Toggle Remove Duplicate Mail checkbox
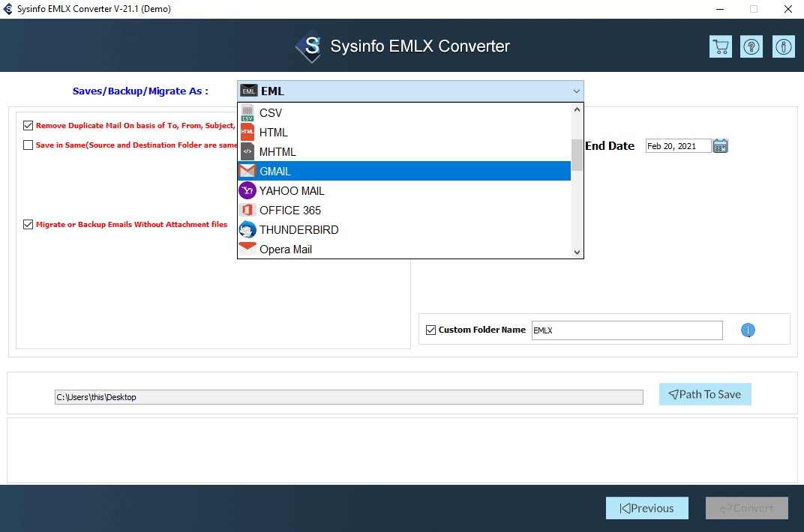Viewport: 804px width, 532px height. click(x=28, y=125)
